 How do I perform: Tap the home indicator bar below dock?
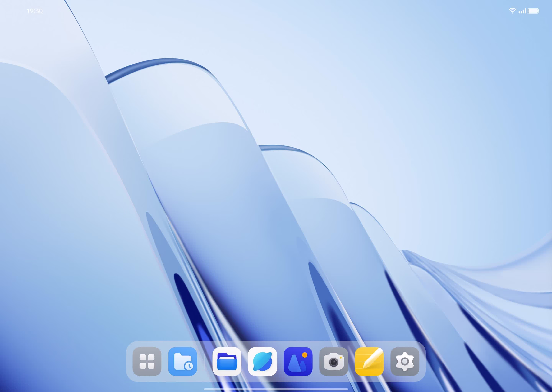(276, 389)
